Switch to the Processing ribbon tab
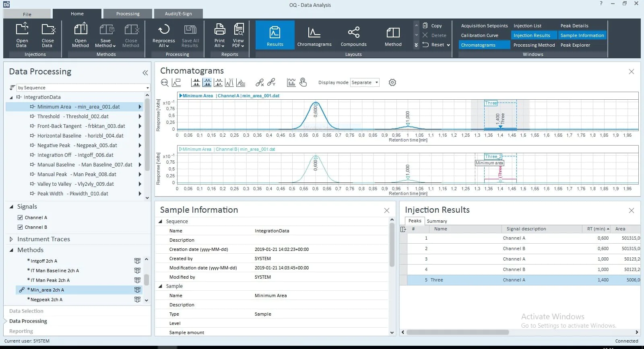The height and width of the screenshot is (349, 644). (128, 14)
